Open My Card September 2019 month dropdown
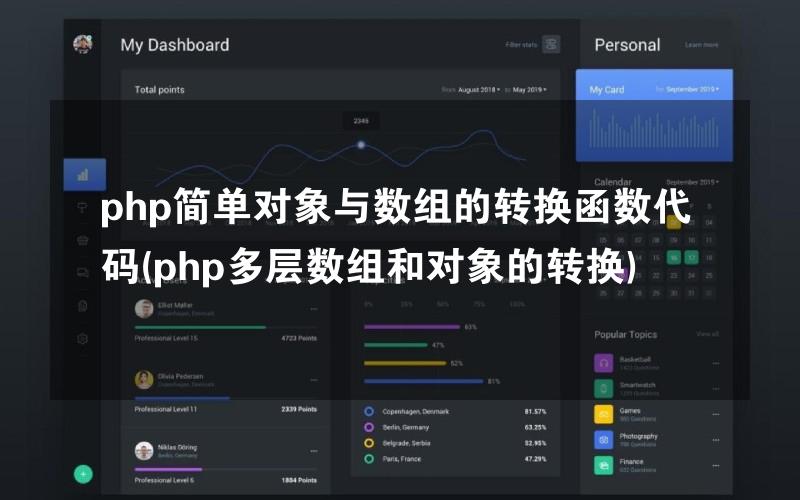 point(692,89)
